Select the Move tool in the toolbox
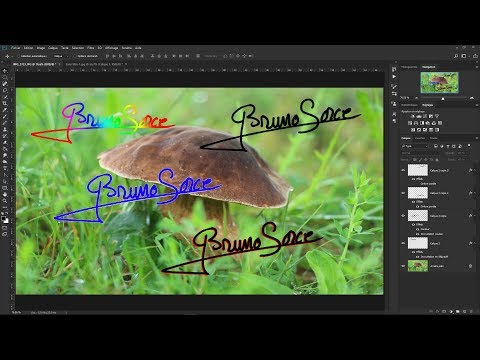Image resolution: width=480 pixels, height=360 pixels. click(5, 71)
